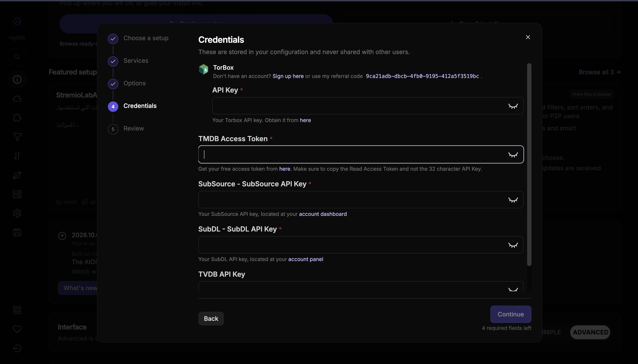Viewport: 638px width, 364px height.
Task: Jump to the Services step
Action: tap(128, 61)
